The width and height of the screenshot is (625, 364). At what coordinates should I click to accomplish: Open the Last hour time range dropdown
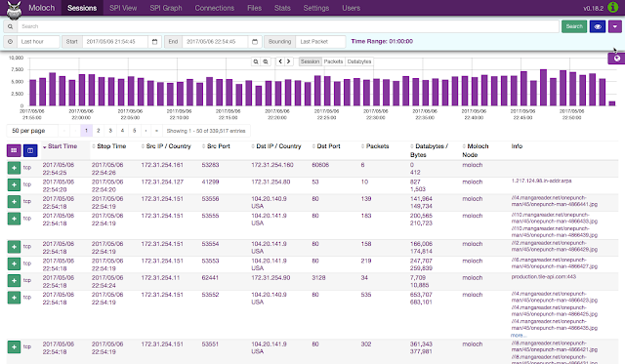[38, 41]
